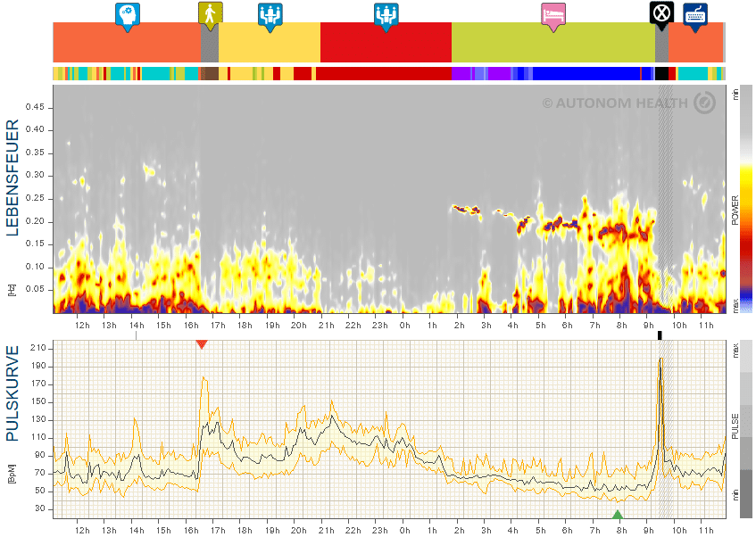Click the blue deep-sleep stripe segment
This screenshot has height=537, width=756.
pyautogui.click(x=586, y=74)
